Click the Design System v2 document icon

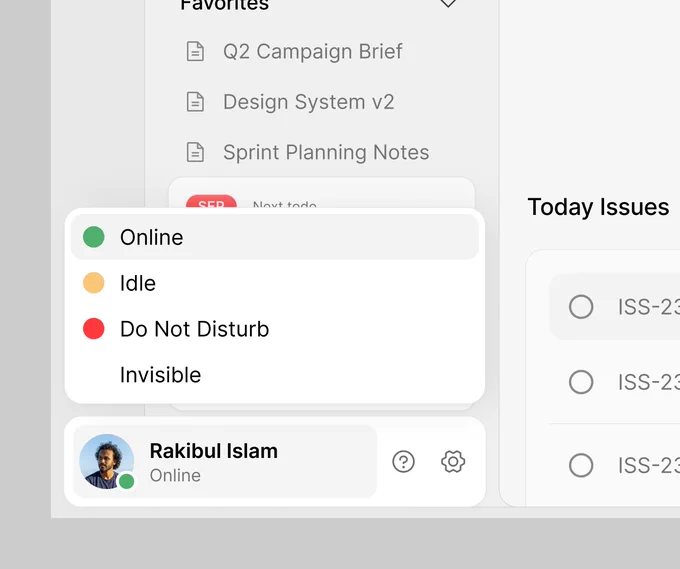[195, 102]
